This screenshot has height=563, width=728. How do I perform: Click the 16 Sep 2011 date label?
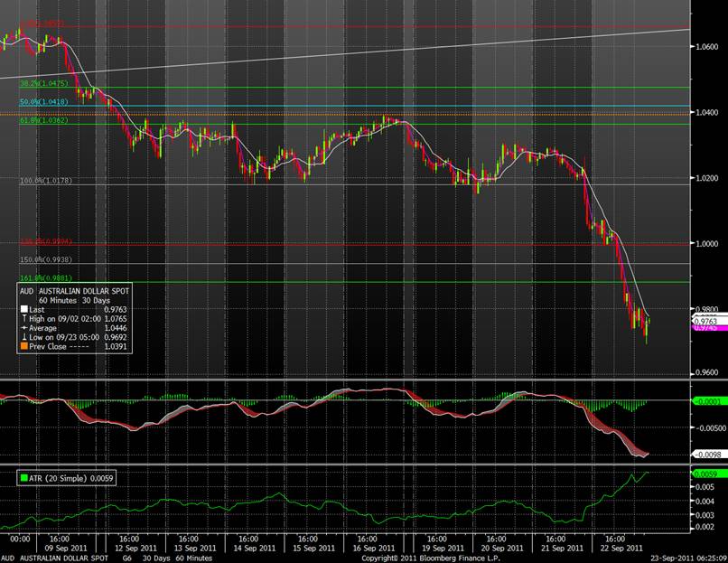click(x=372, y=548)
